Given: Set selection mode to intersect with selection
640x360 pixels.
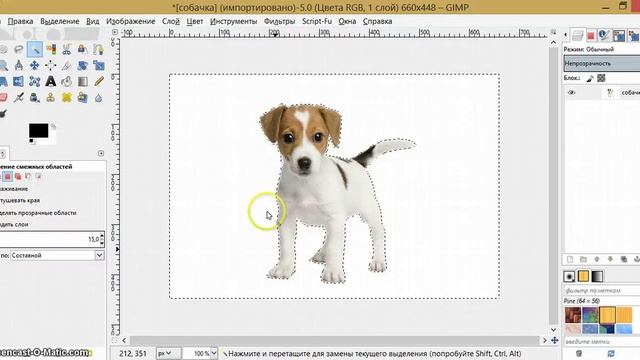Looking at the screenshot, I should click(38, 176).
